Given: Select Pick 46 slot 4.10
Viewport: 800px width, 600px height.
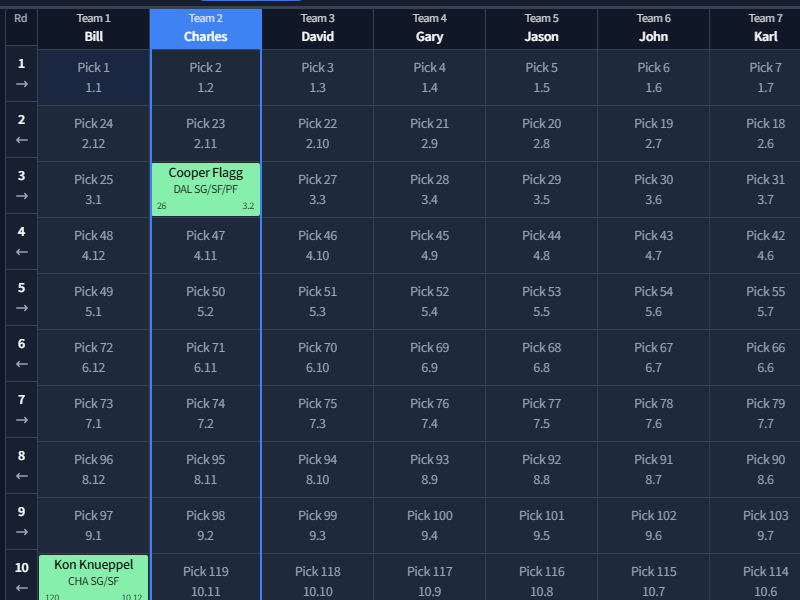Looking at the screenshot, I should pos(317,245).
